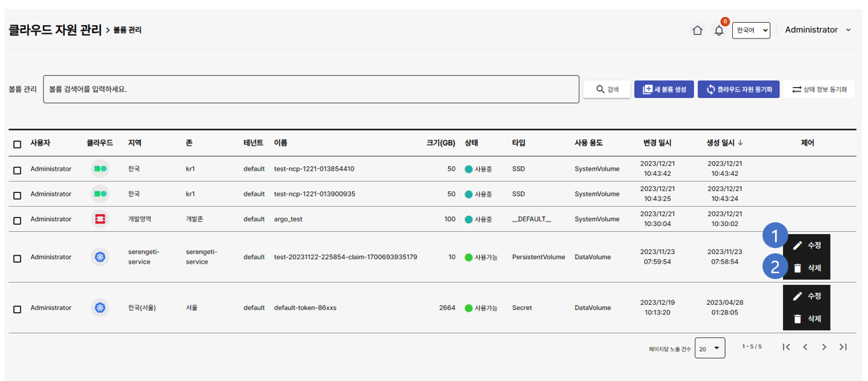The height and width of the screenshot is (381, 868).
Task: Open the rows-per-page dropdown showing 20
Action: click(x=709, y=349)
